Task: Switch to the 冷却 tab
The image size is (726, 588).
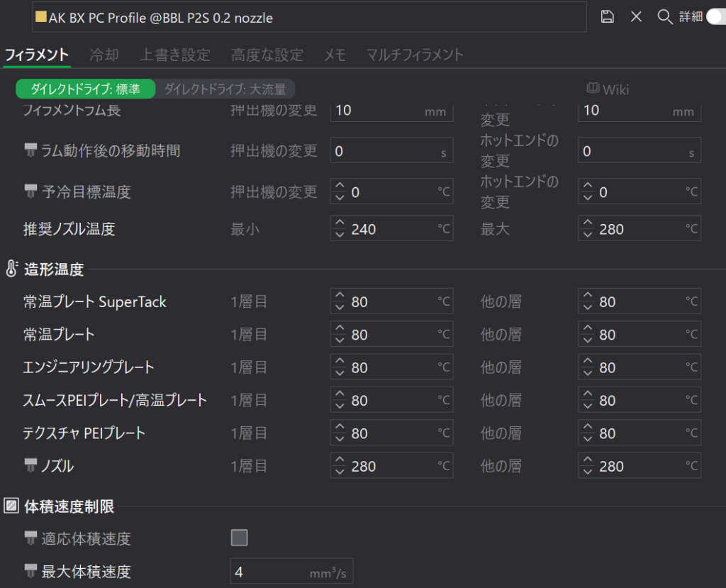Action: pos(104,55)
